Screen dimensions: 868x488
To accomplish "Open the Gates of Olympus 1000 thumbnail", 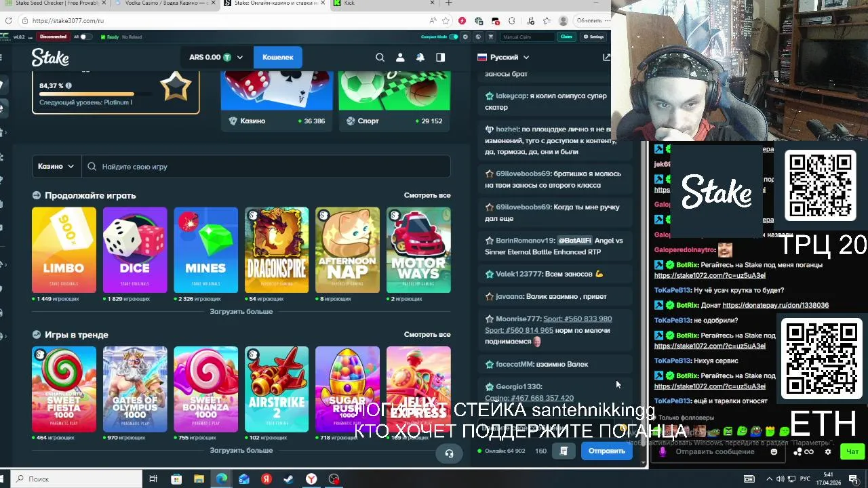I will 135,389.
